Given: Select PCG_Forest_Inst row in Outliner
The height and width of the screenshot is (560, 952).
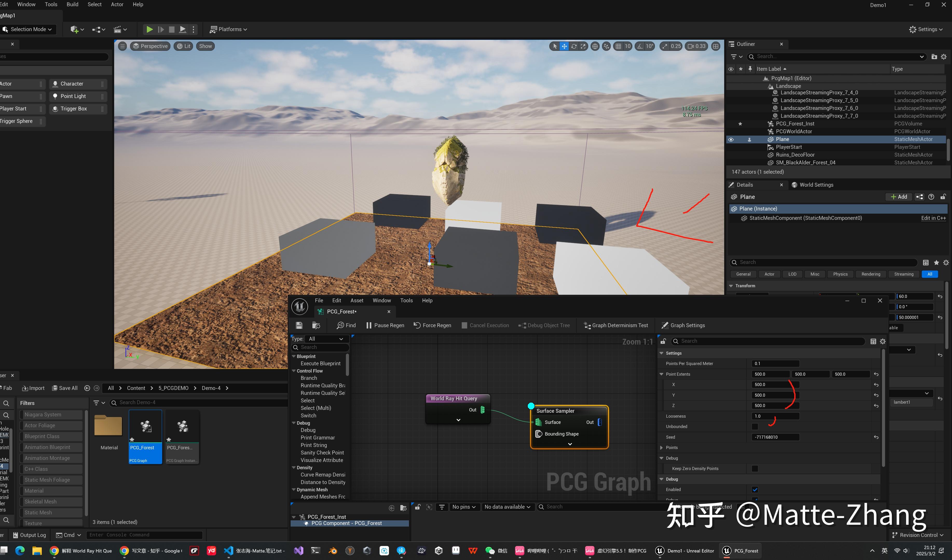Looking at the screenshot, I should tap(836, 124).
